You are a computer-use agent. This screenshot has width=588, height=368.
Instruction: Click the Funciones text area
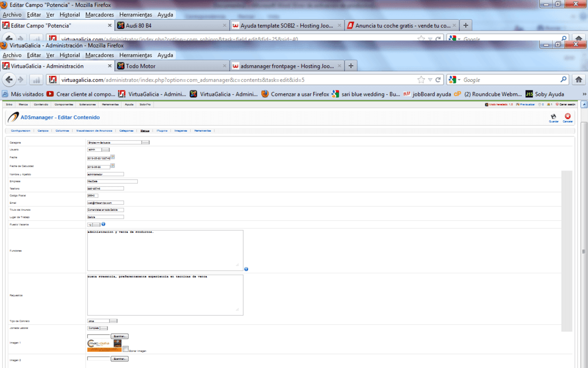coord(165,250)
